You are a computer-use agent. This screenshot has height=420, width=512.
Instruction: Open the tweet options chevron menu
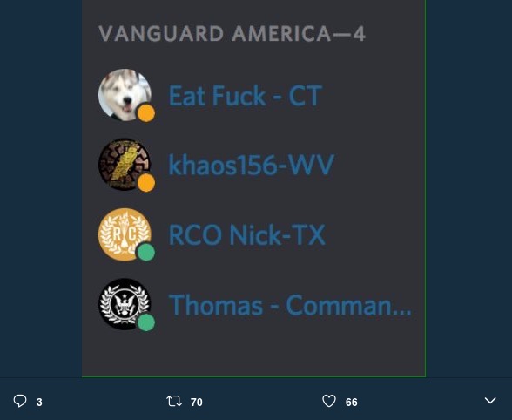pos(490,400)
